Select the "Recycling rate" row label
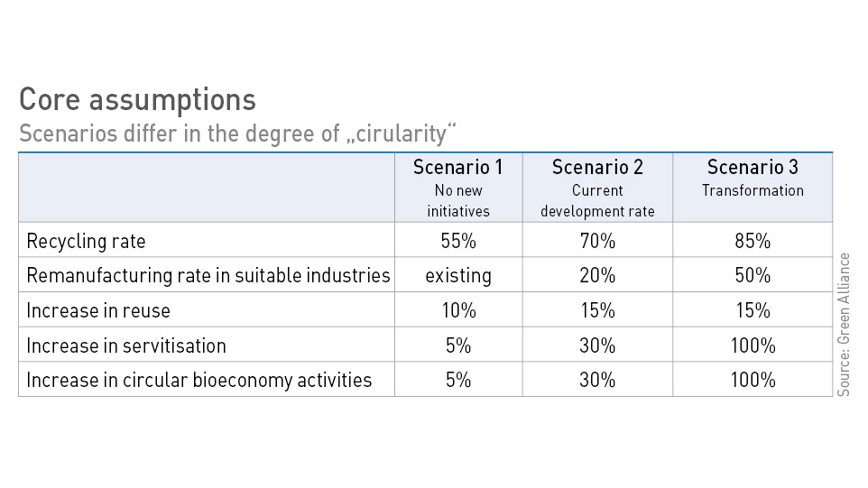This screenshot has width=868, height=488. pyautogui.click(x=86, y=241)
